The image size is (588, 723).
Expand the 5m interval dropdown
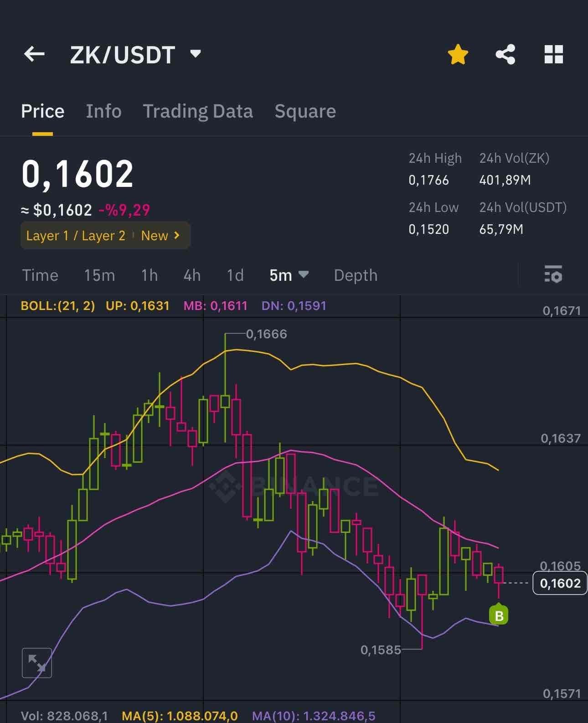point(289,275)
